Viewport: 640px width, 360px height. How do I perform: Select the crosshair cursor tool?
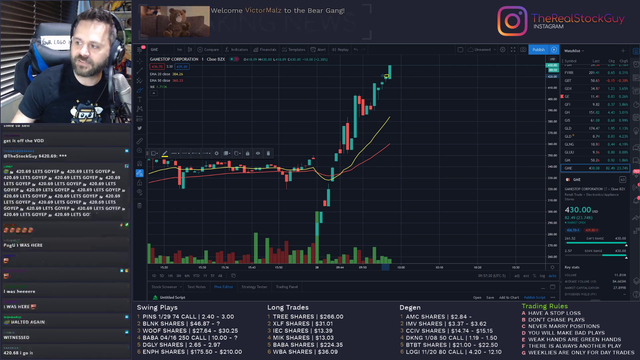coord(140,61)
